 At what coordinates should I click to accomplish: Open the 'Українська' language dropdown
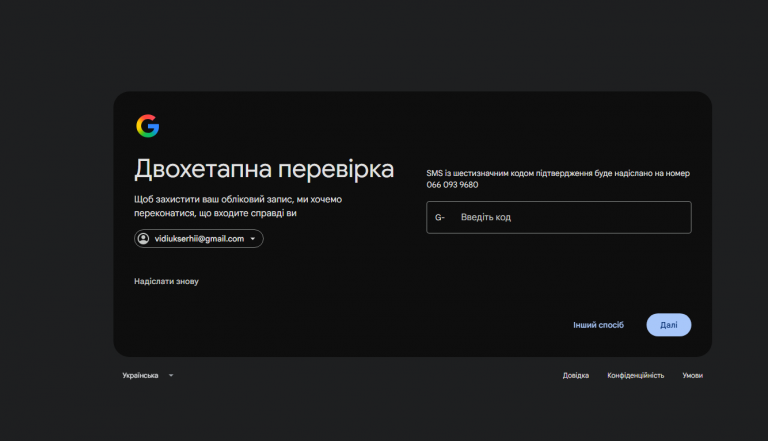pyautogui.click(x=148, y=375)
